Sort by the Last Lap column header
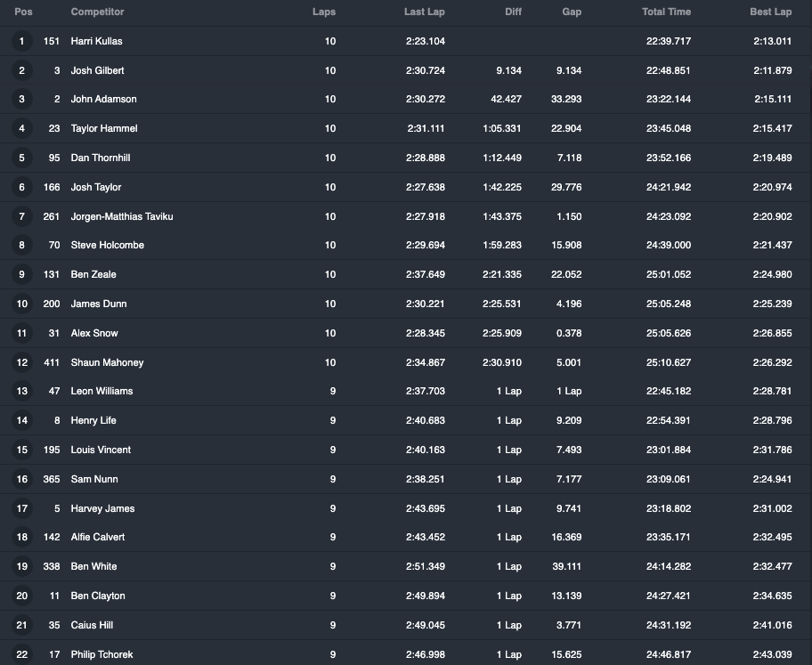Image resolution: width=812 pixels, height=665 pixels. 424,12
